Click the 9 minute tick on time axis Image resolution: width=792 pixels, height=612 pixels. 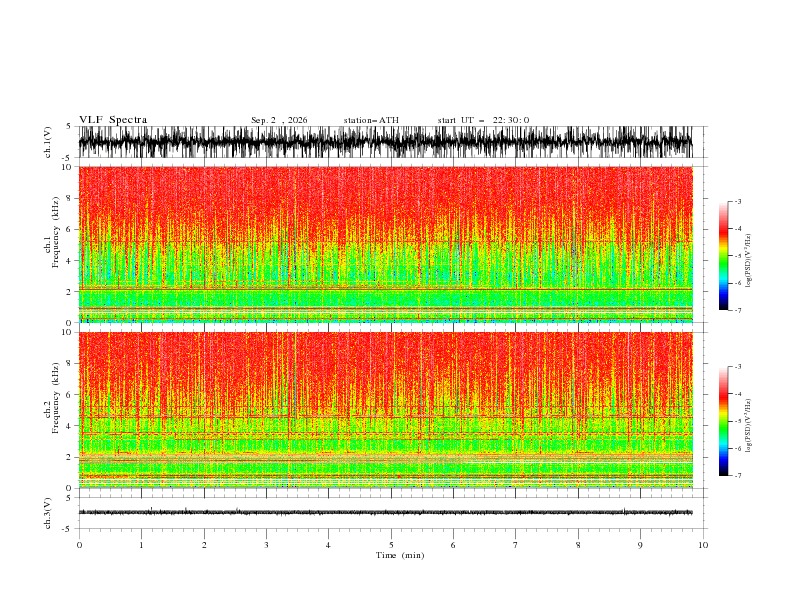pos(640,545)
